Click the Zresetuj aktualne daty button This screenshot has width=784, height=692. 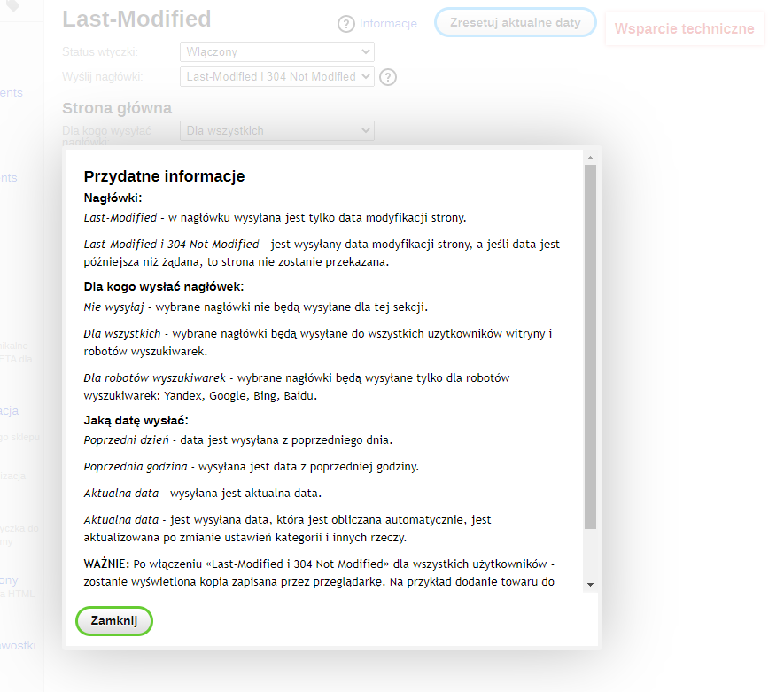515,24
